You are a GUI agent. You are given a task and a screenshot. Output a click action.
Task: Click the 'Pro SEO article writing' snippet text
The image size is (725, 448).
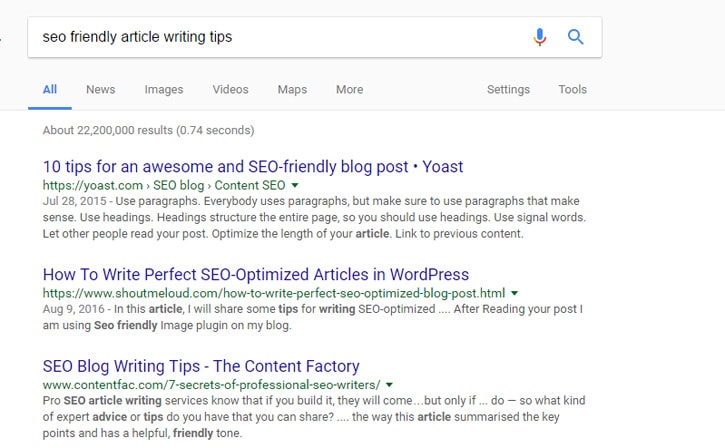click(102, 400)
